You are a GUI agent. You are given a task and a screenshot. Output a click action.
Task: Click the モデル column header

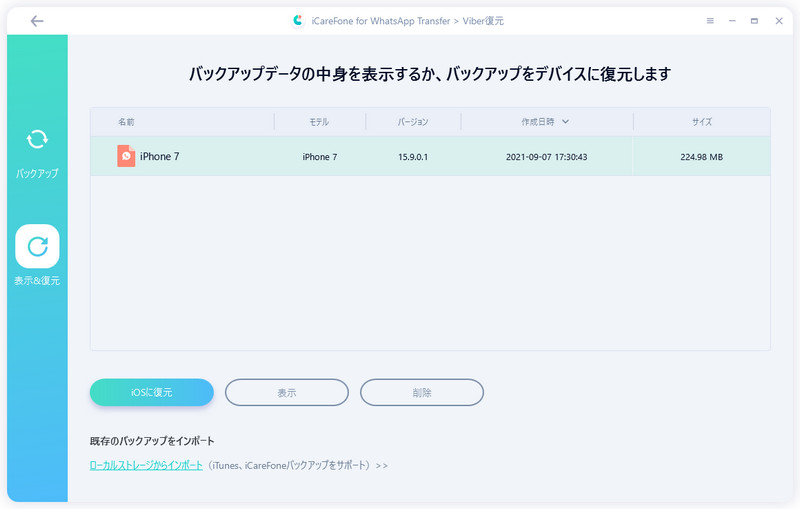click(x=319, y=122)
